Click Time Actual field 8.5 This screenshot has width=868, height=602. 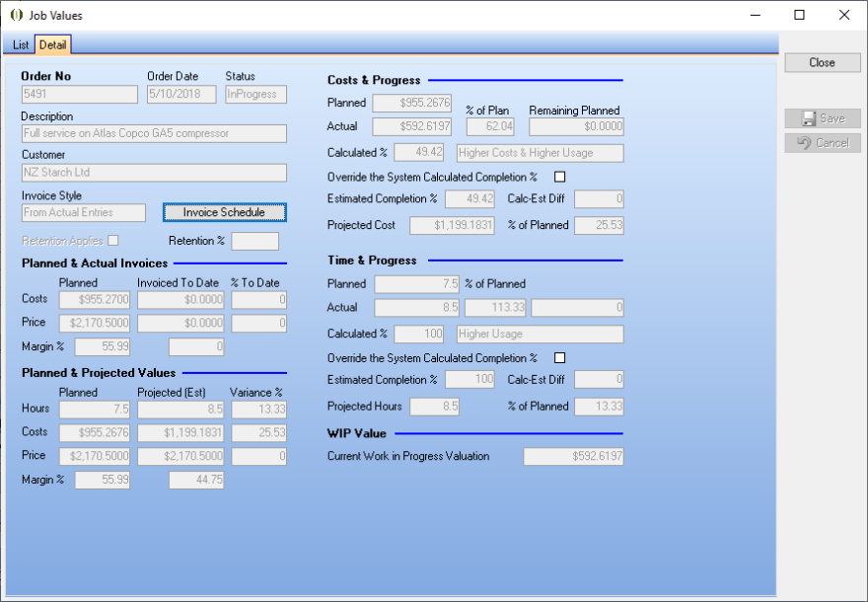coord(417,307)
